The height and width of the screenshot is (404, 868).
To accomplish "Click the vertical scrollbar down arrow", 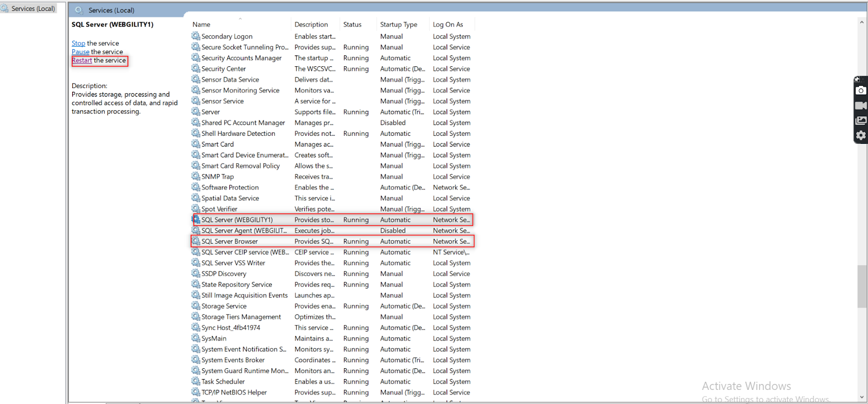I will pyautogui.click(x=862, y=397).
